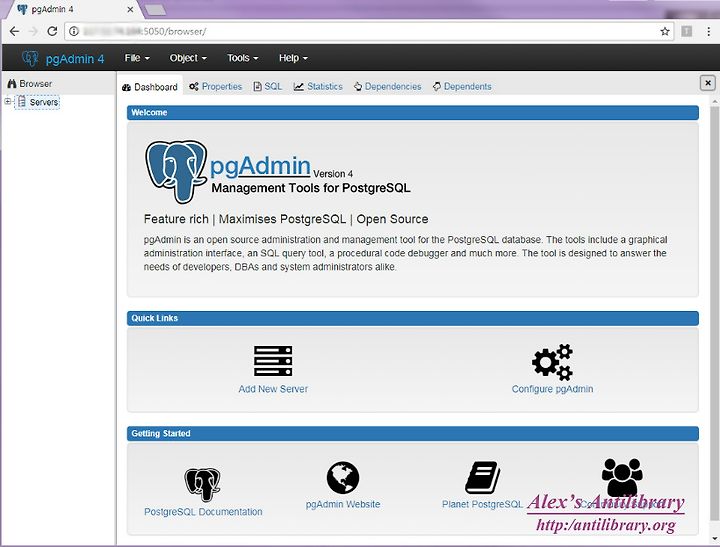Switch to the Dashboard tab
Viewport: 720px width, 547px height.
coord(150,87)
